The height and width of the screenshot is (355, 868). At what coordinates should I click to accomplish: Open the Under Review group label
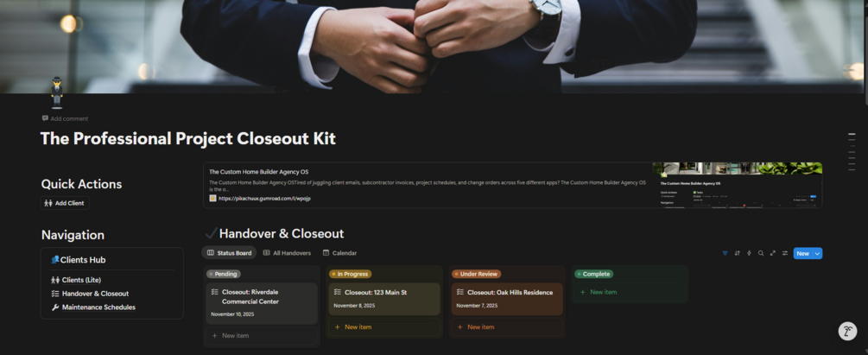[477, 274]
